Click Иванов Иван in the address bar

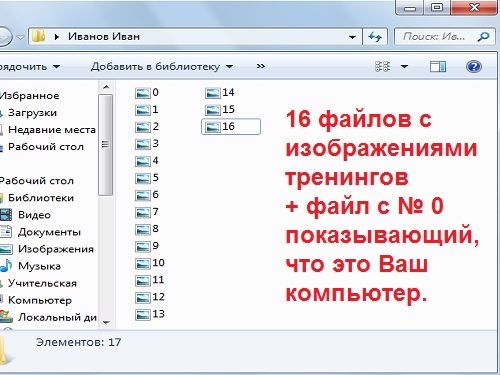(x=104, y=36)
